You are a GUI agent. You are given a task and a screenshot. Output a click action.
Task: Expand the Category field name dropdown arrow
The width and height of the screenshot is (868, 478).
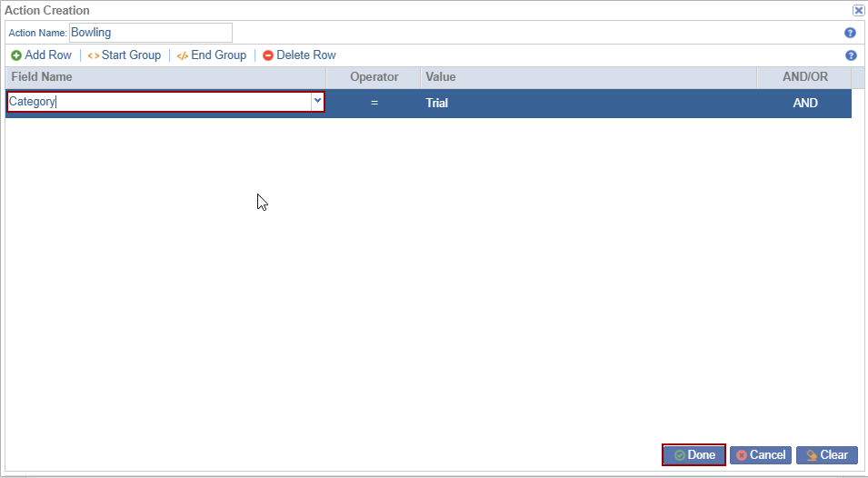pyautogui.click(x=317, y=102)
